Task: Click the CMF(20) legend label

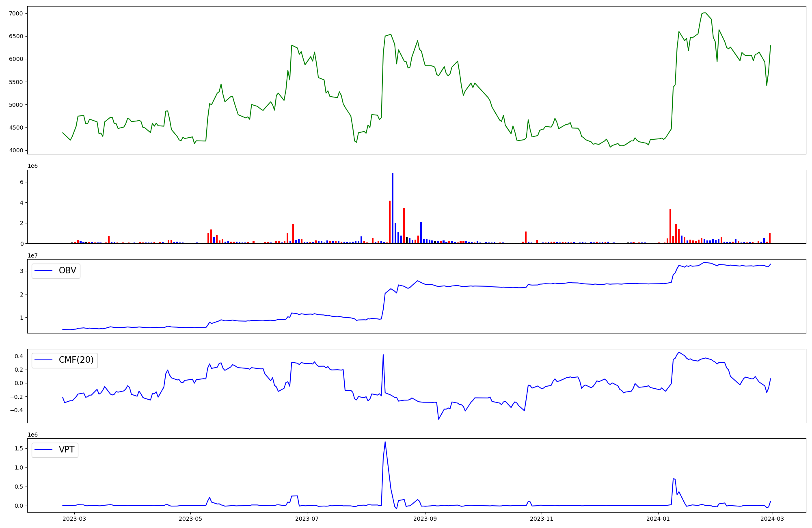Action: [x=76, y=360]
